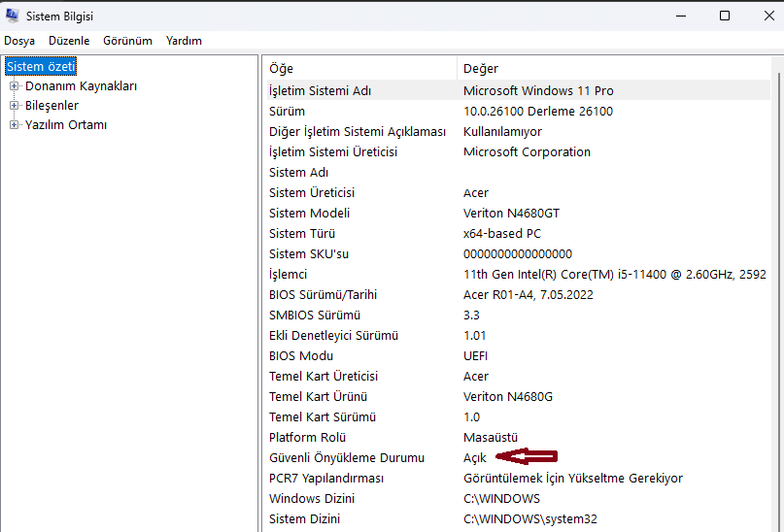The height and width of the screenshot is (532, 784).
Task: Click the Microsoft Corporation value
Action: pyautogui.click(x=527, y=152)
